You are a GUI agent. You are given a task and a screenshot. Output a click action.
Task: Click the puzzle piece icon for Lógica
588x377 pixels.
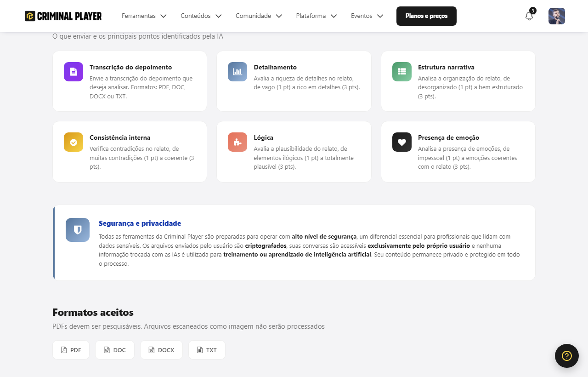(x=237, y=142)
